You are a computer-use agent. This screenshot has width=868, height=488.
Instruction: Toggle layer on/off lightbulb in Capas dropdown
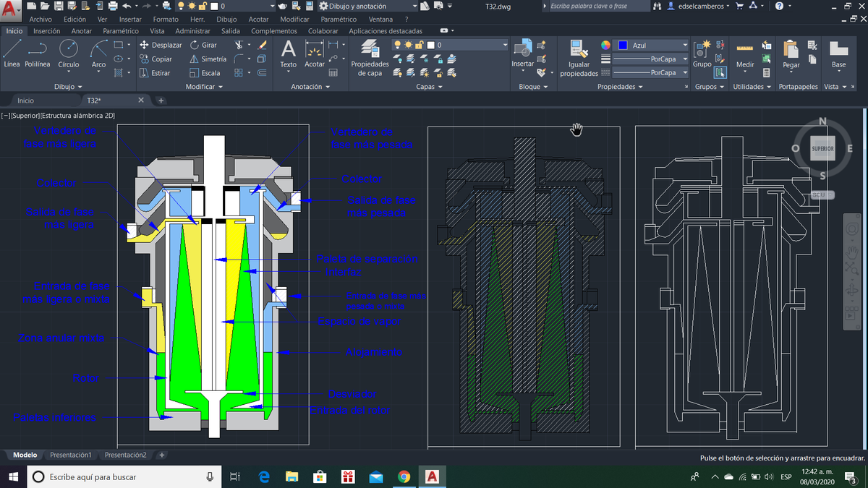click(397, 45)
